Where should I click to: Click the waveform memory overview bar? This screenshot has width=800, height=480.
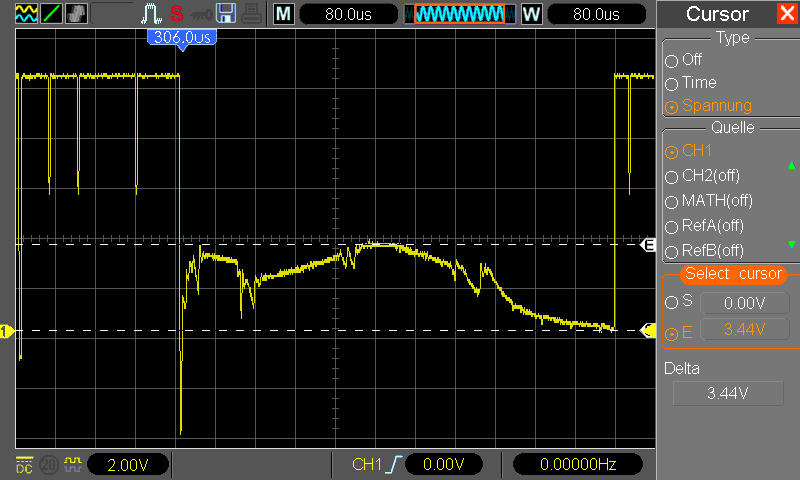[459, 14]
